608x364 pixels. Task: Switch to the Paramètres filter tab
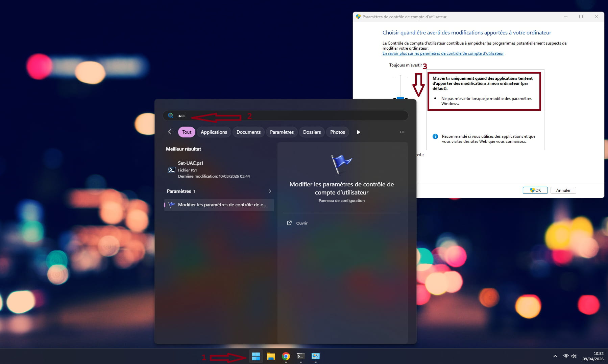pyautogui.click(x=282, y=132)
